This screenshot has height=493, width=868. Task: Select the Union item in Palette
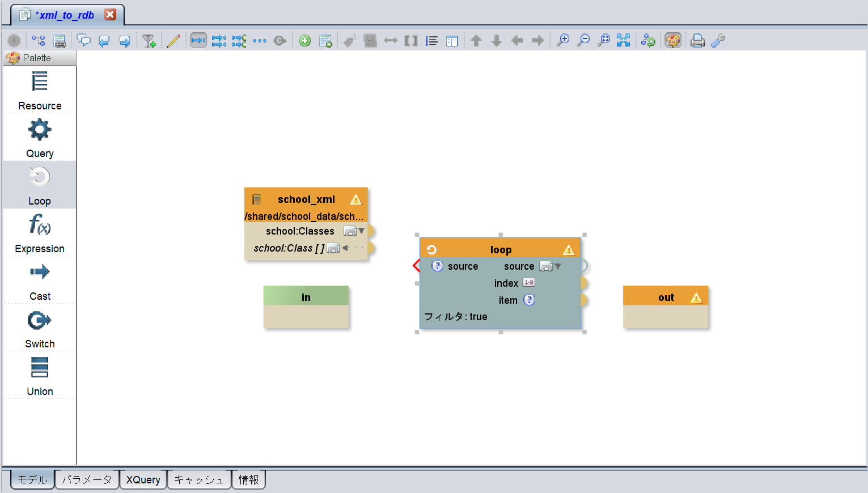point(40,376)
